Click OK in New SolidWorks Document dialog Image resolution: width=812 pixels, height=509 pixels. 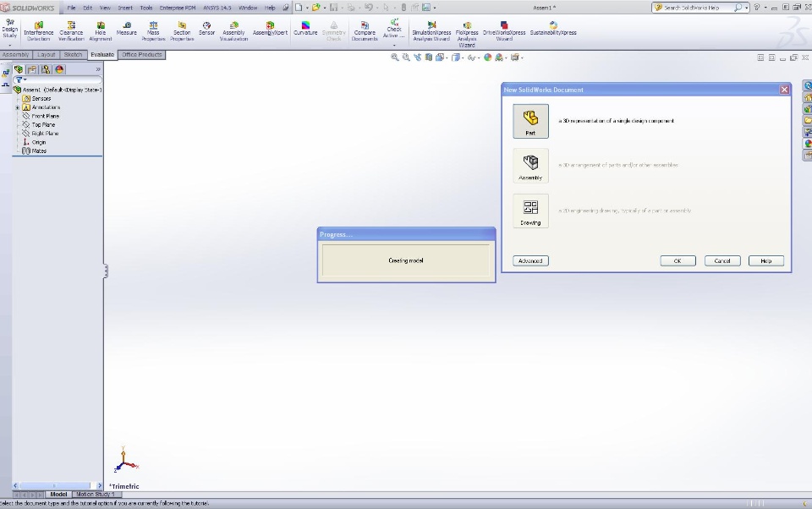[678, 261]
